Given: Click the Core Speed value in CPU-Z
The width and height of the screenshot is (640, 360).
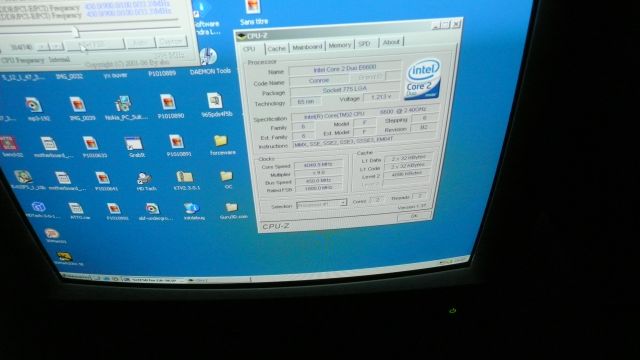Looking at the screenshot, I should click(319, 164).
